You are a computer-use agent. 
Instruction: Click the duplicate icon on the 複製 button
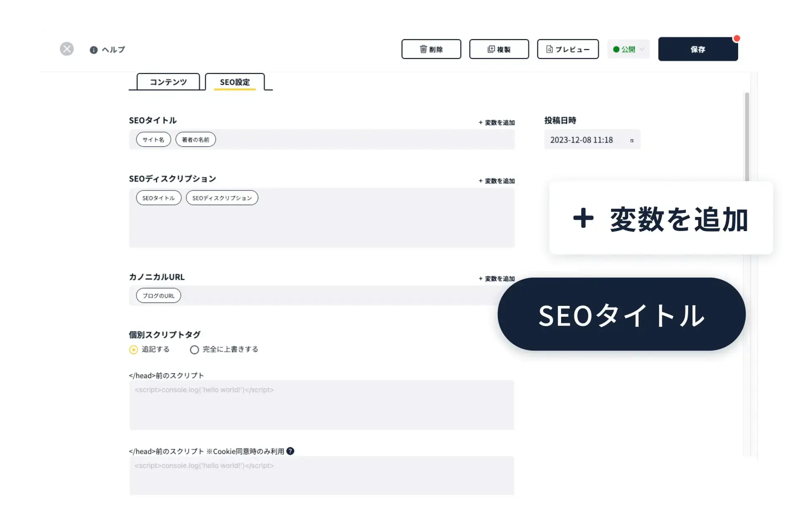tap(490, 49)
